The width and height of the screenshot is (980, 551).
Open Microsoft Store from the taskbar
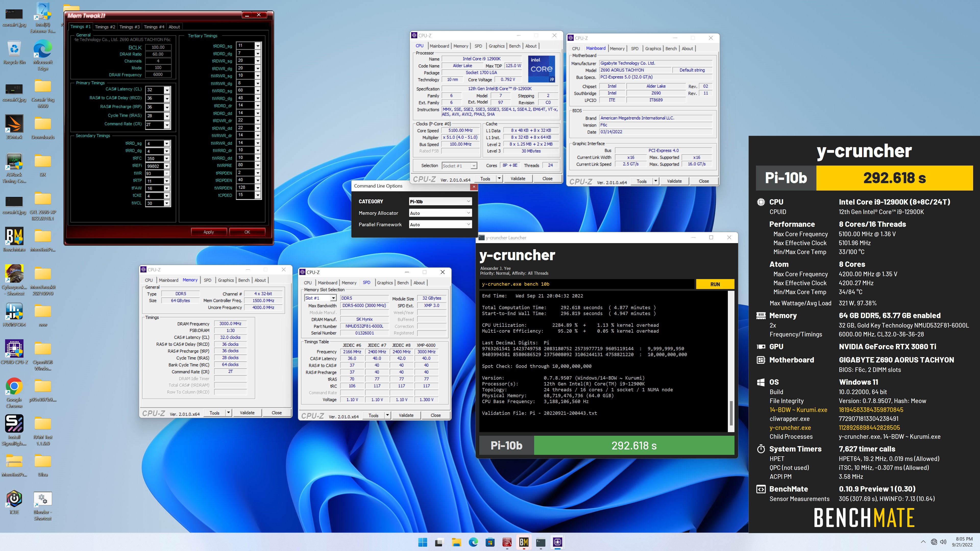(x=490, y=542)
